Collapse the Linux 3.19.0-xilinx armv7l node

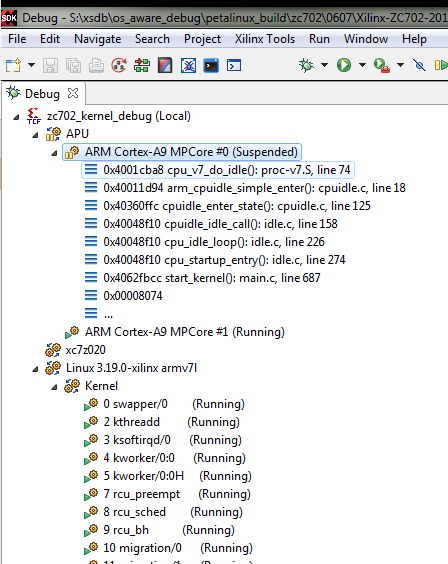(x=35, y=369)
